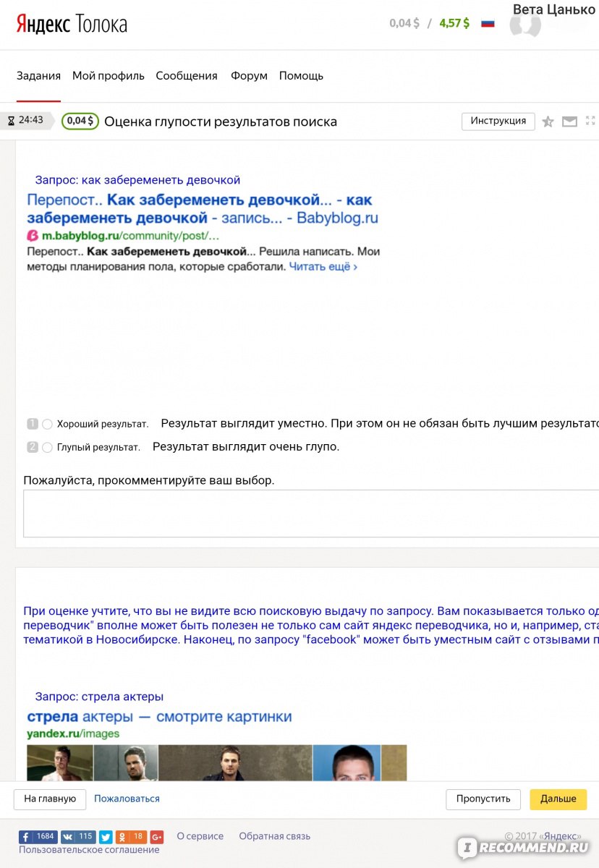
Task: Click the hourglass timer icon
Action: (11, 121)
